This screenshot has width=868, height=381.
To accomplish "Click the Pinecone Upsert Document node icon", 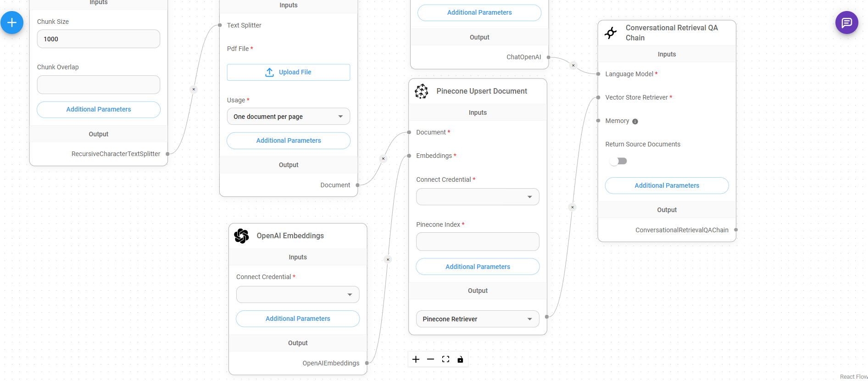I will 421,91.
